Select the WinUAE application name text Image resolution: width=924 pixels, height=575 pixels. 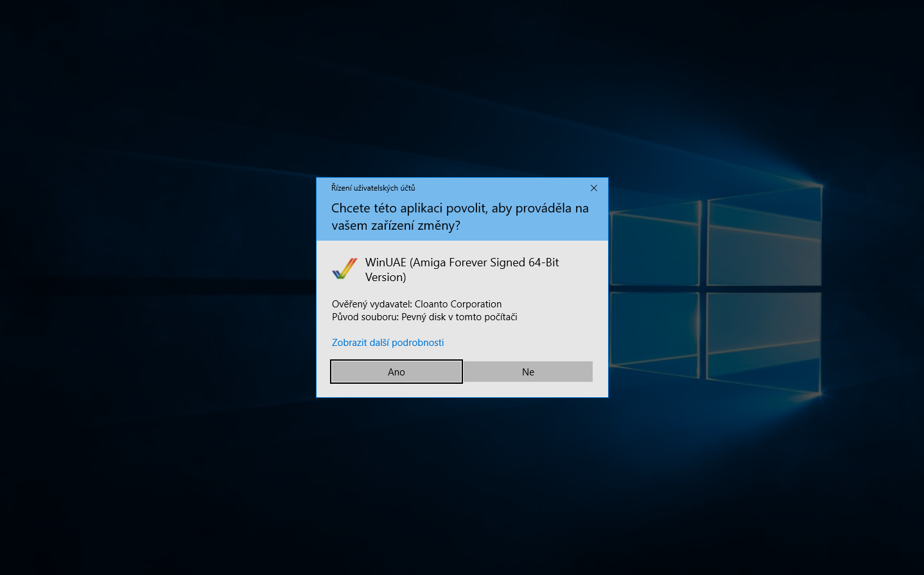pyautogui.click(x=462, y=270)
